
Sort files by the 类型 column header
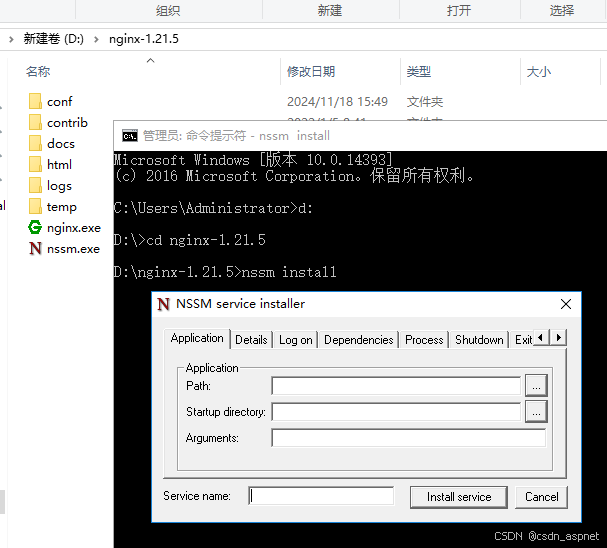418,72
